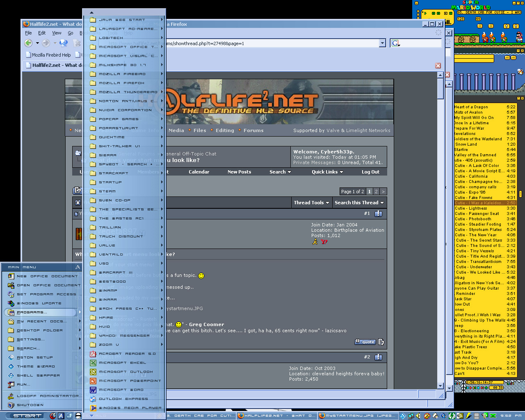The image size is (525, 420).
Task: Click the page scrollbar down arrow in Firefox
Action: point(441,386)
